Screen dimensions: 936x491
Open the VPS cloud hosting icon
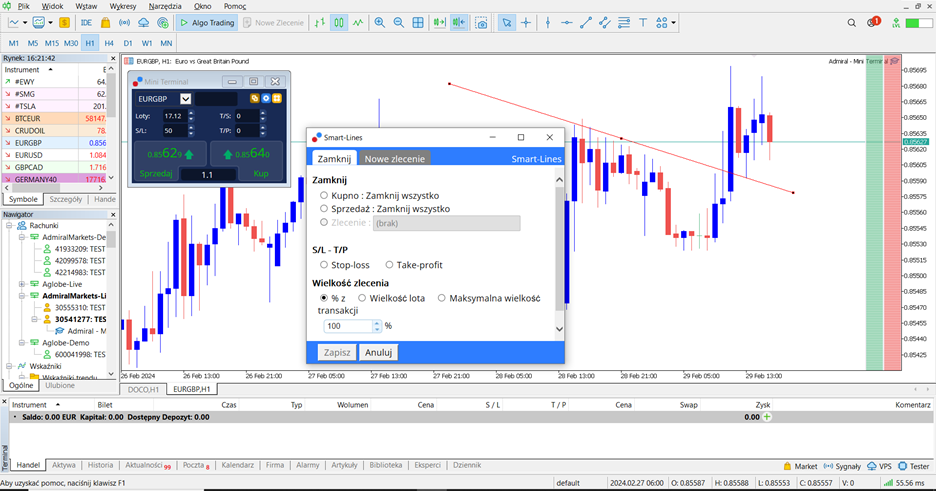click(143, 23)
